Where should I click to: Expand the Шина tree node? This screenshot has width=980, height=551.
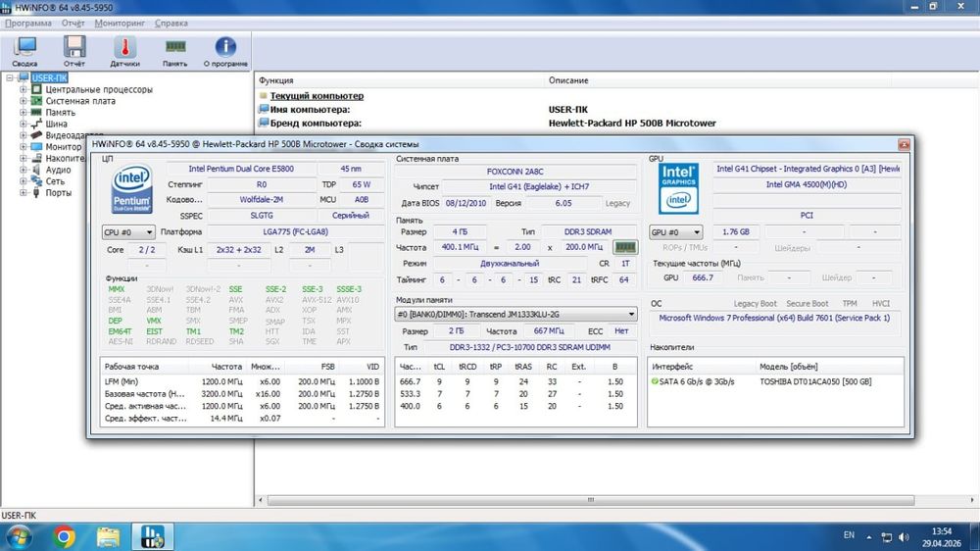coord(24,124)
